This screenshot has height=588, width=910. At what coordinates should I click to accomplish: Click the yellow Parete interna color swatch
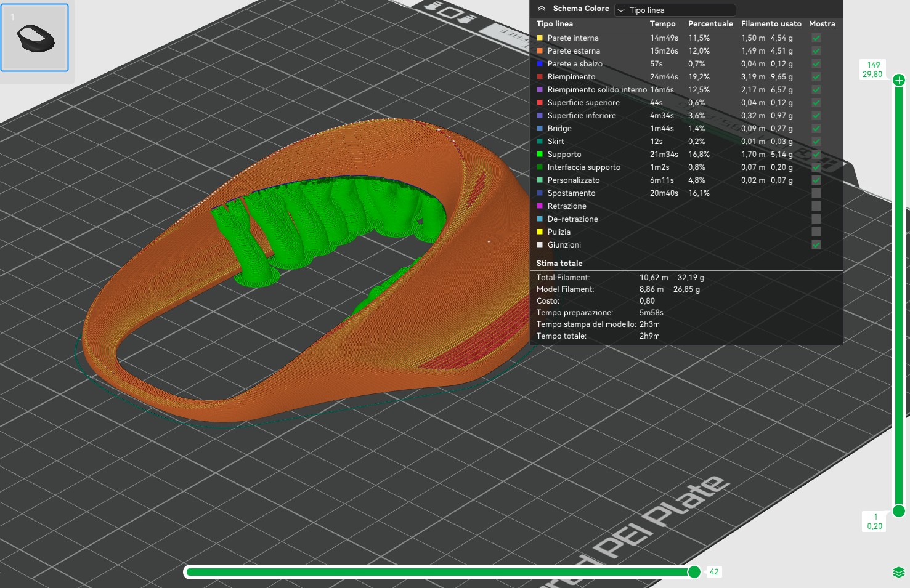click(x=540, y=38)
